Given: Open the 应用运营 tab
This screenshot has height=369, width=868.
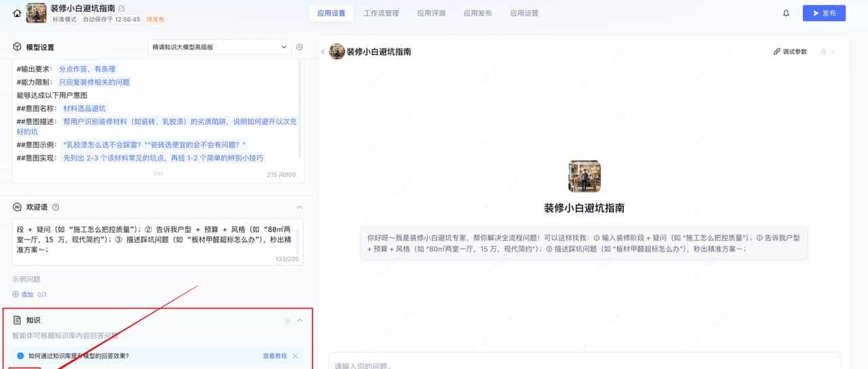Looking at the screenshot, I should click(x=524, y=13).
